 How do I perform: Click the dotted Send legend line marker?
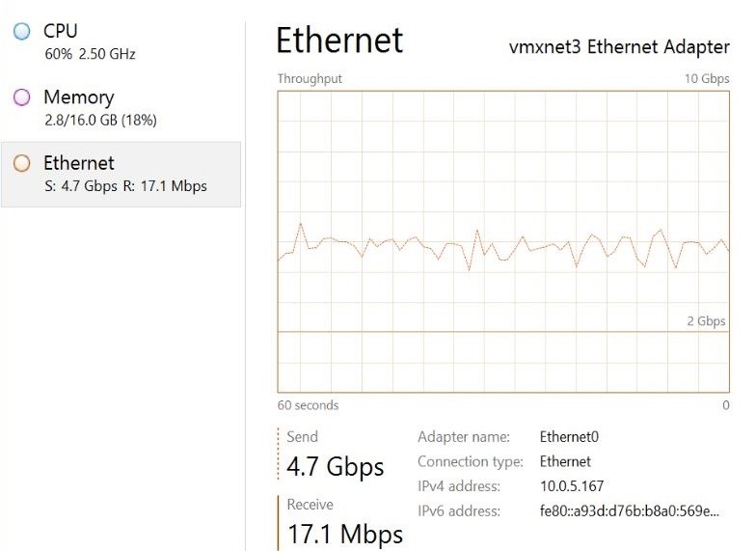pyautogui.click(x=278, y=454)
